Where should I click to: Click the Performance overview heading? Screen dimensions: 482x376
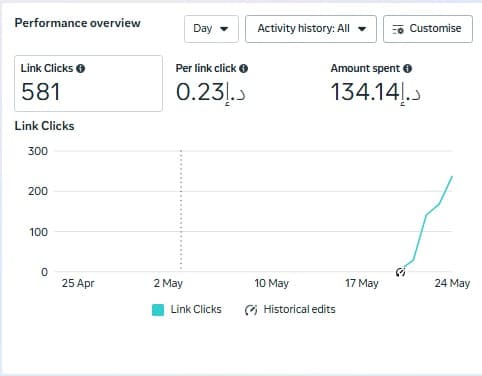pyautogui.click(x=78, y=23)
